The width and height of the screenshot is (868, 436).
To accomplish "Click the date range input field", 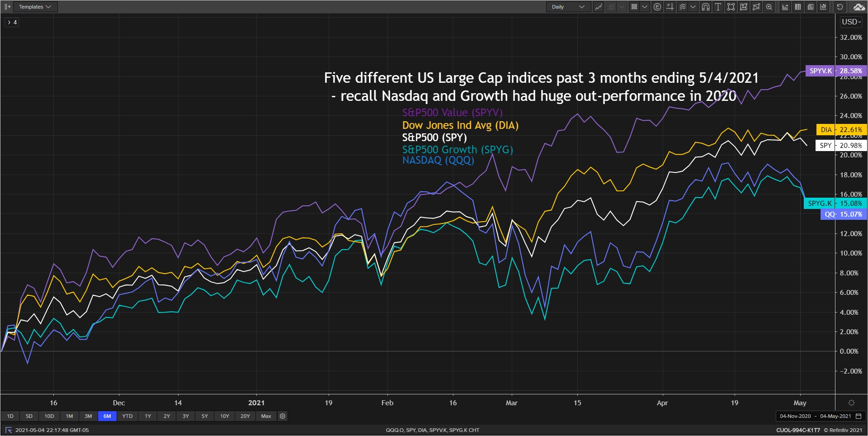I will 815,416.
